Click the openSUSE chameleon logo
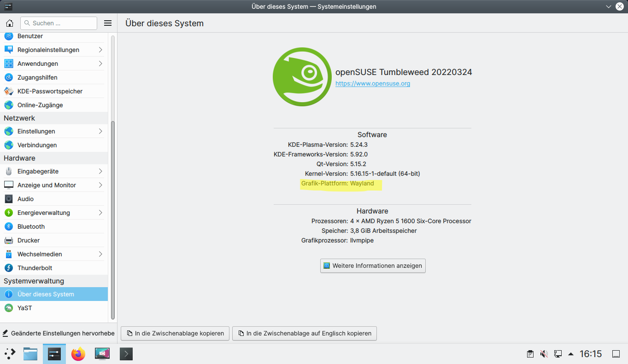Image resolution: width=628 pixels, height=364 pixels. click(x=302, y=77)
